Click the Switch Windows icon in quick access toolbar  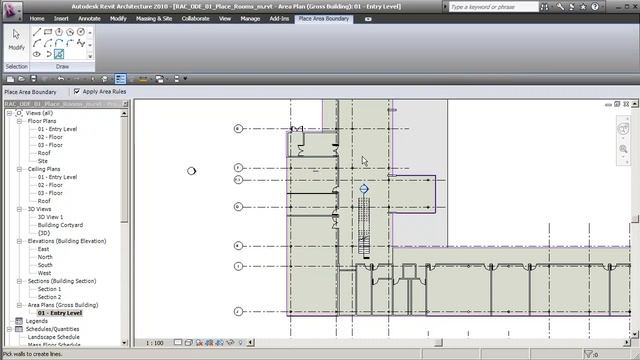click(160, 79)
